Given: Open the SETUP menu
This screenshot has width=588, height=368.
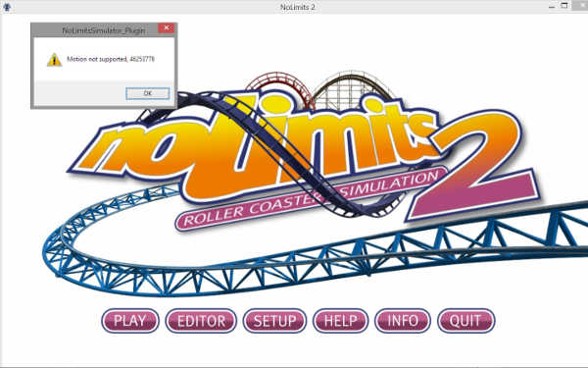Looking at the screenshot, I should pyautogui.click(x=274, y=321).
